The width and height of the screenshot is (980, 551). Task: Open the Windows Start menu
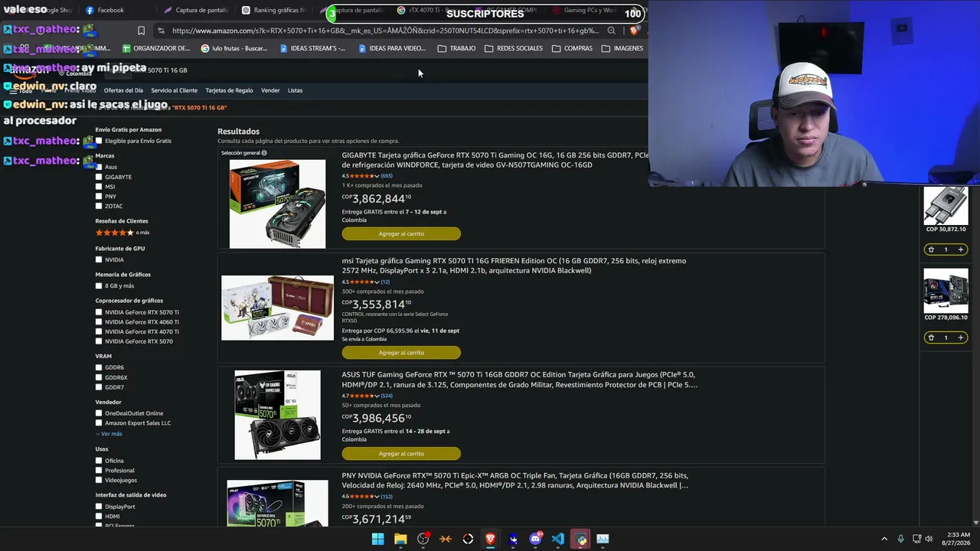pyautogui.click(x=377, y=539)
